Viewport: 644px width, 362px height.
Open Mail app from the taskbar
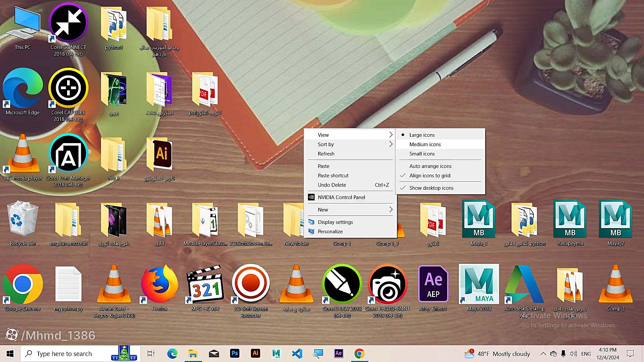[214, 353]
